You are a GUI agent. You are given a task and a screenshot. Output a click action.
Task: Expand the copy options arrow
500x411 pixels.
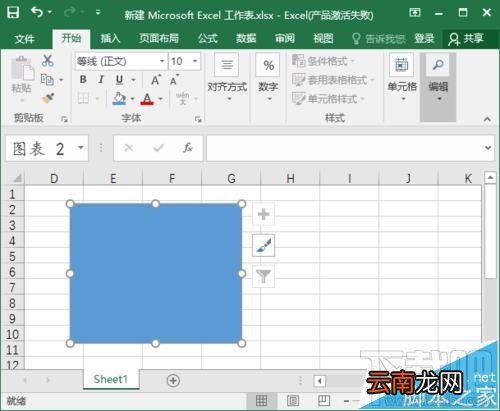coord(61,80)
